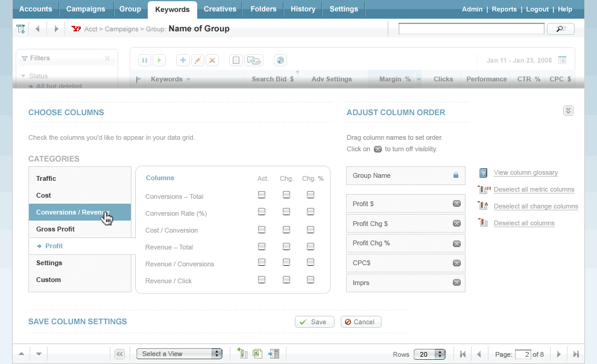Check Act. box for Conversions – Total

[x=262, y=195]
